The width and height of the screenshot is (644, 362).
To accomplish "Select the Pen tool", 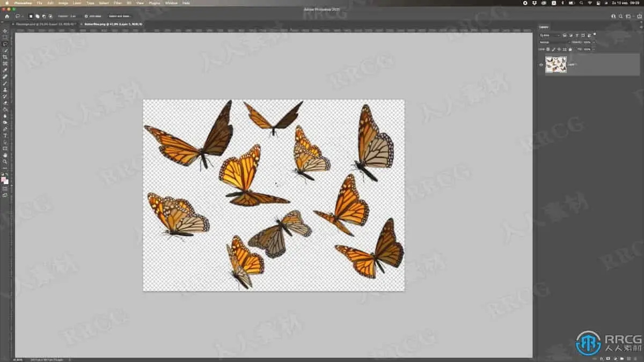I will coord(5,129).
